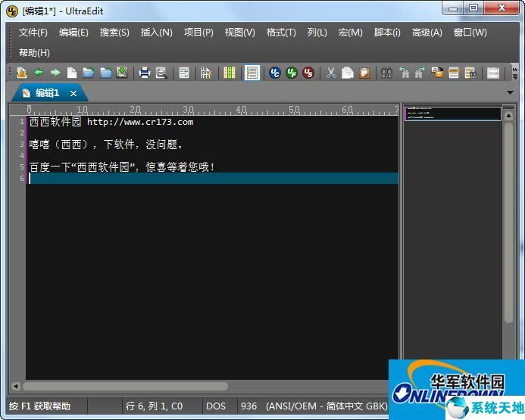Launch UltraSentry via US icon
Viewport: 525px width, 420px height.
[308, 73]
